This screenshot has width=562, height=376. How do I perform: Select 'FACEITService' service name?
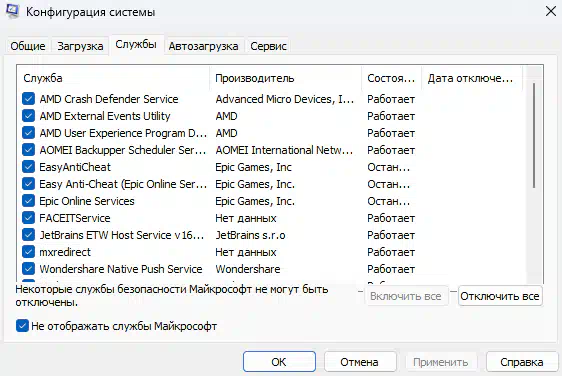(x=75, y=218)
